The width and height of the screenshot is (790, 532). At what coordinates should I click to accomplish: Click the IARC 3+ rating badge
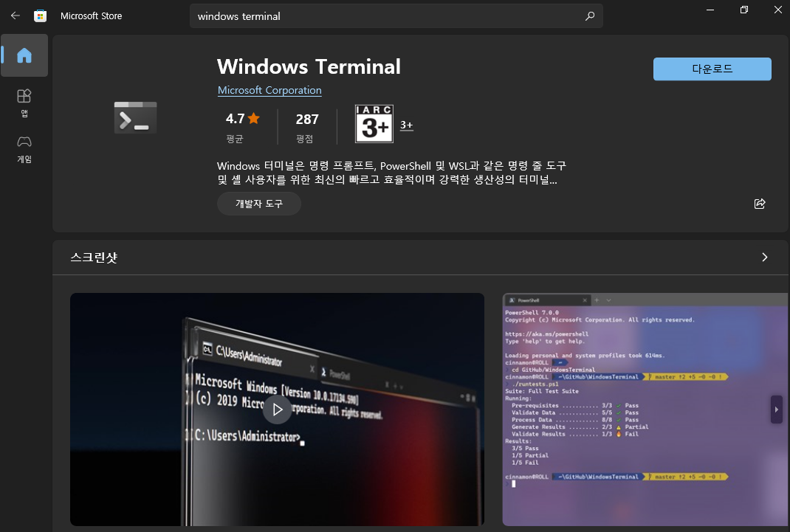(374, 124)
